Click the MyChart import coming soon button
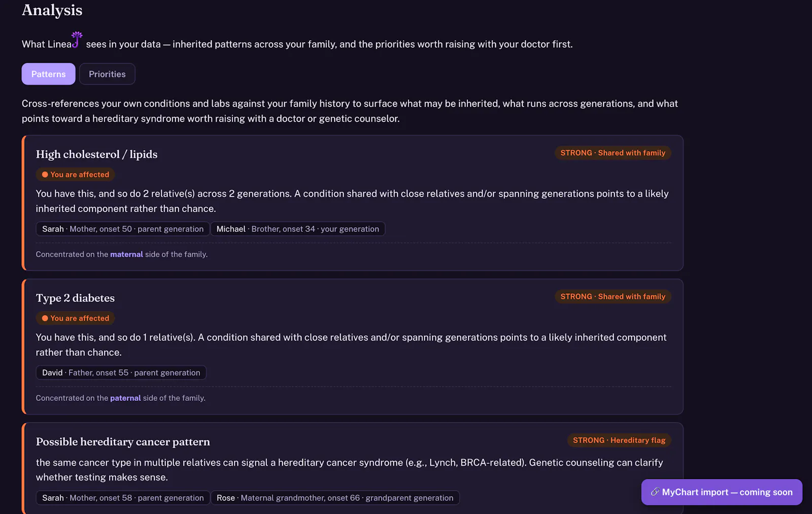The image size is (812, 514). pos(722,492)
